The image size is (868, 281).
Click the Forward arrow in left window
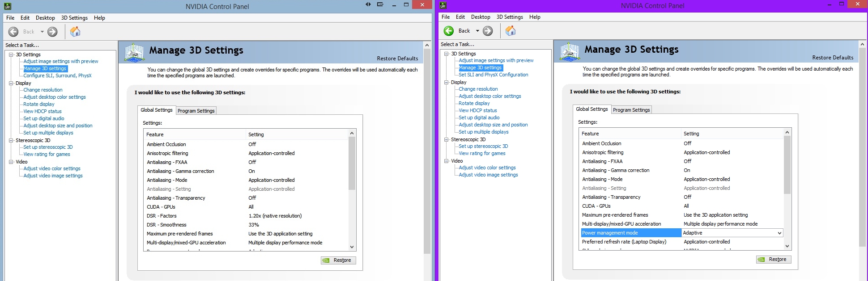[52, 32]
